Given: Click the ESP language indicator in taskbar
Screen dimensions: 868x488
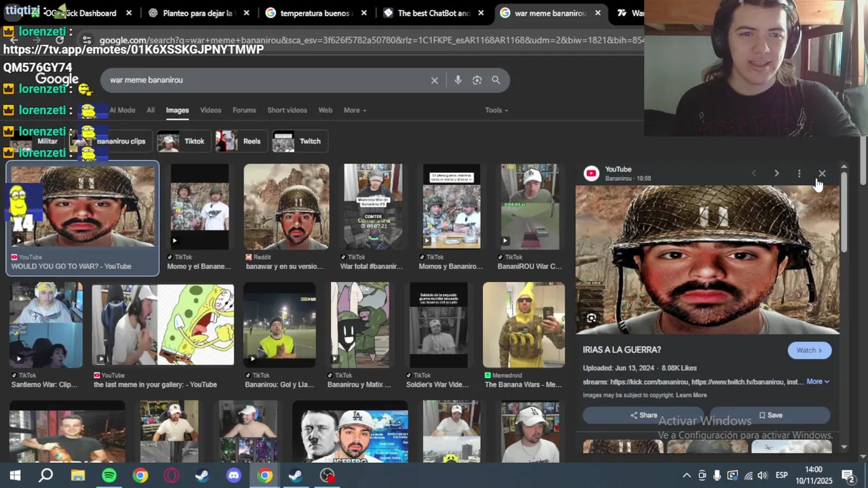Looking at the screenshot, I should 781,476.
